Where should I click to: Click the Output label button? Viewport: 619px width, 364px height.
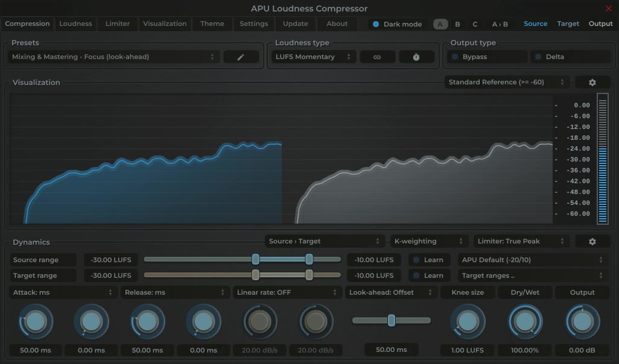pyautogui.click(x=582, y=293)
